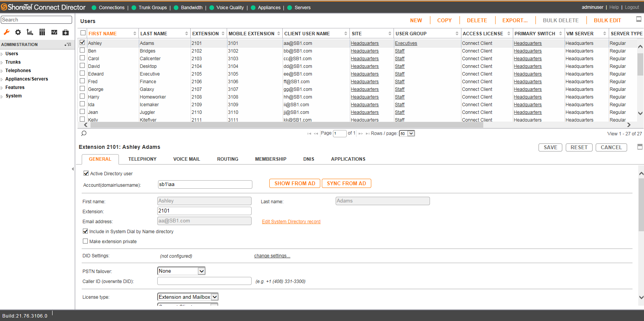Click the server racks icon in sidebar
This screenshot has width=644, height=321.
point(42,32)
